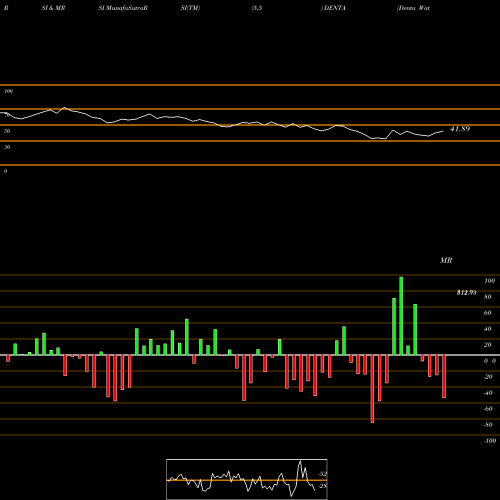
Task: Click the '20' label on MR right axis
Action: click(488, 345)
